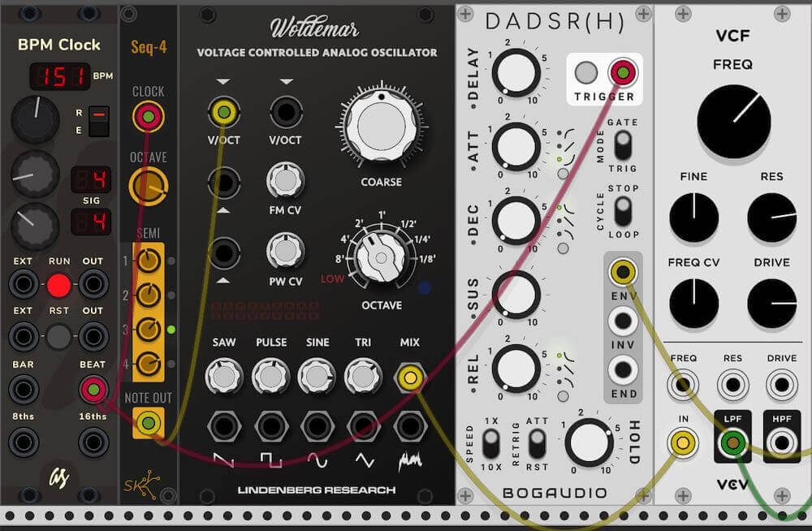Click the large VCF FREQ knob

733,122
